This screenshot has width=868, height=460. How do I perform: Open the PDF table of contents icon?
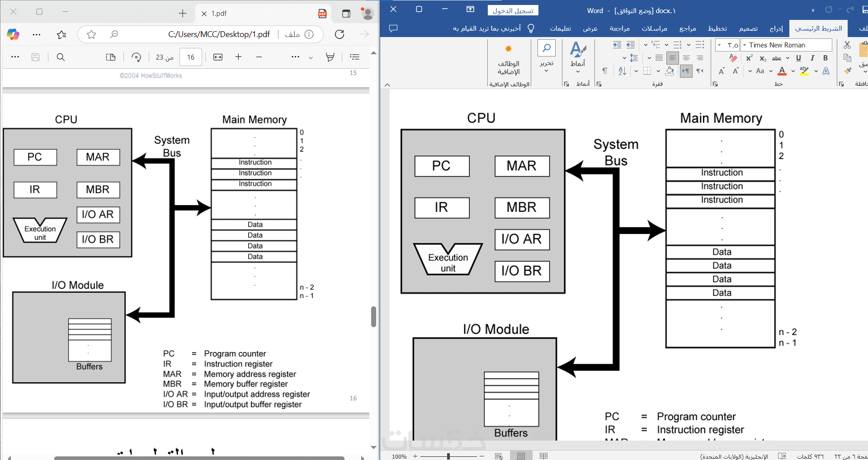(355, 57)
